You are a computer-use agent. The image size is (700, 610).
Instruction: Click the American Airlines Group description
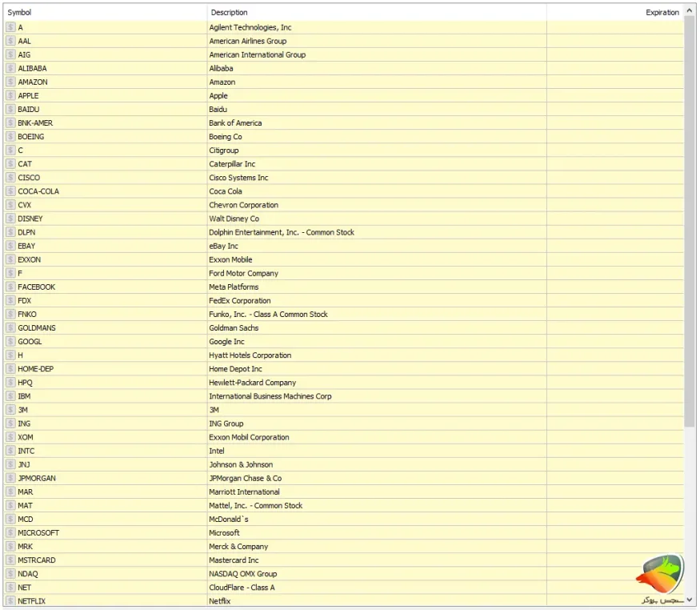(248, 41)
